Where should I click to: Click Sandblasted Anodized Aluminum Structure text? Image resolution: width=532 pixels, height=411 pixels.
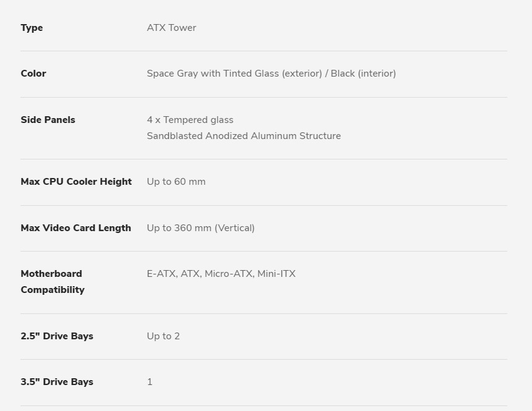[x=244, y=135]
